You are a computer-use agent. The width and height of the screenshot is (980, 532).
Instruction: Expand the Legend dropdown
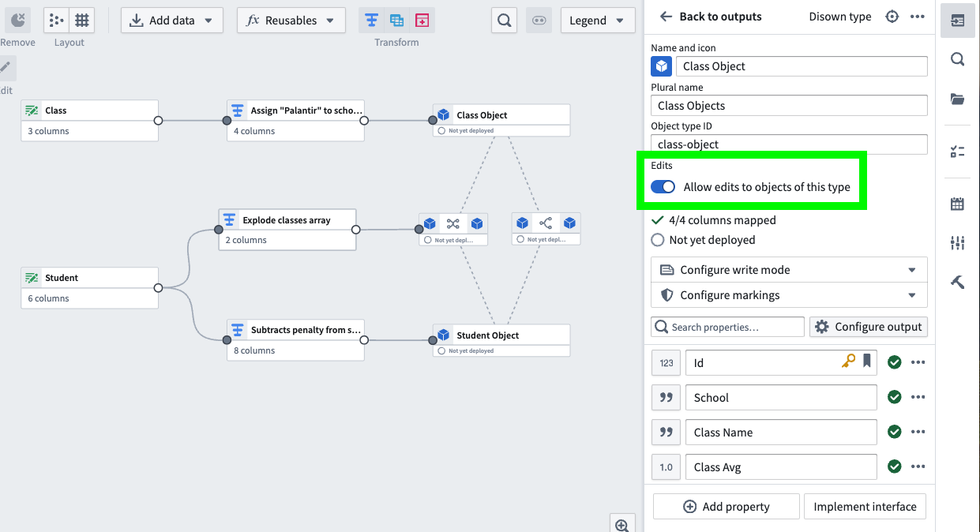coord(598,21)
